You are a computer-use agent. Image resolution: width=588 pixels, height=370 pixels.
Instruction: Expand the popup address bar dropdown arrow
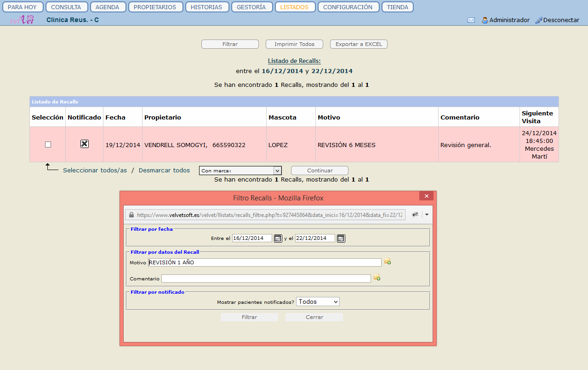pyautogui.click(x=427, y=215)
